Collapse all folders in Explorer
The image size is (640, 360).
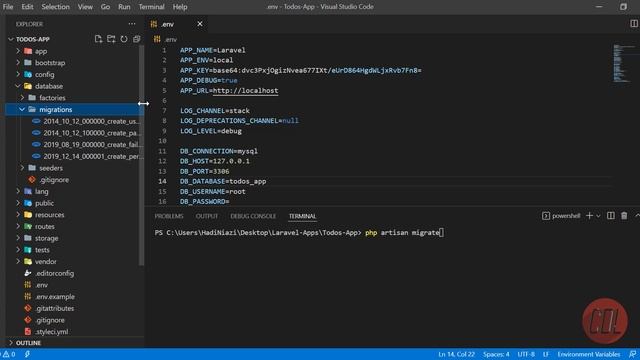[x=136, y=39]
